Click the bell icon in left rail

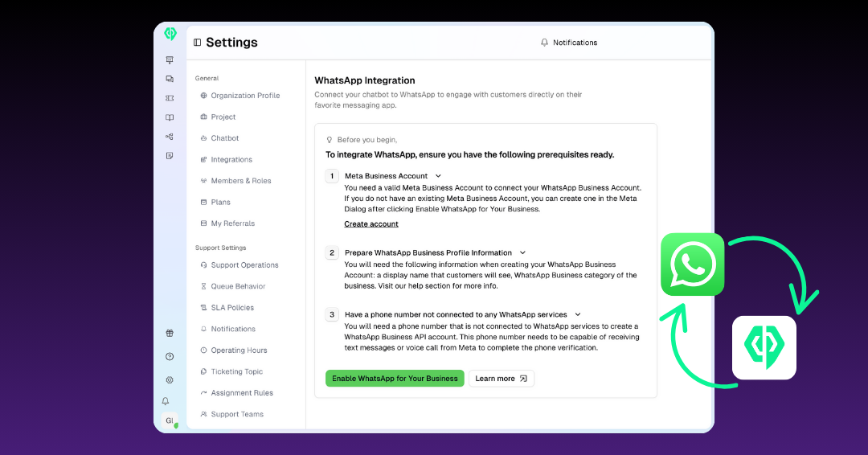click(x=166, y=401)
